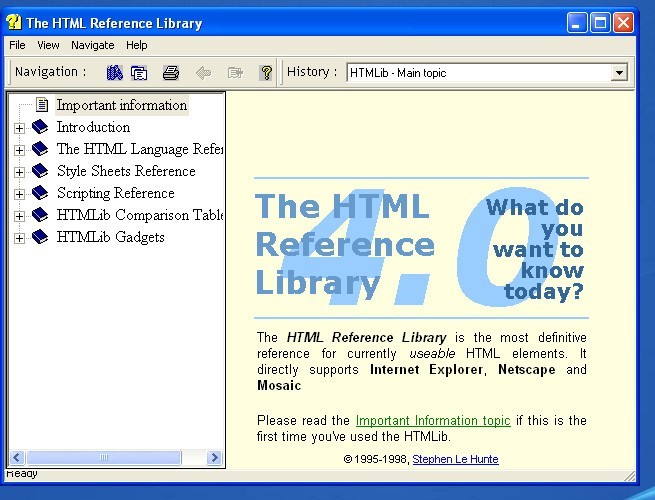Click the printer icon in toolbar
The height and width of the screenshot is (500, 655).
(171, 73)
